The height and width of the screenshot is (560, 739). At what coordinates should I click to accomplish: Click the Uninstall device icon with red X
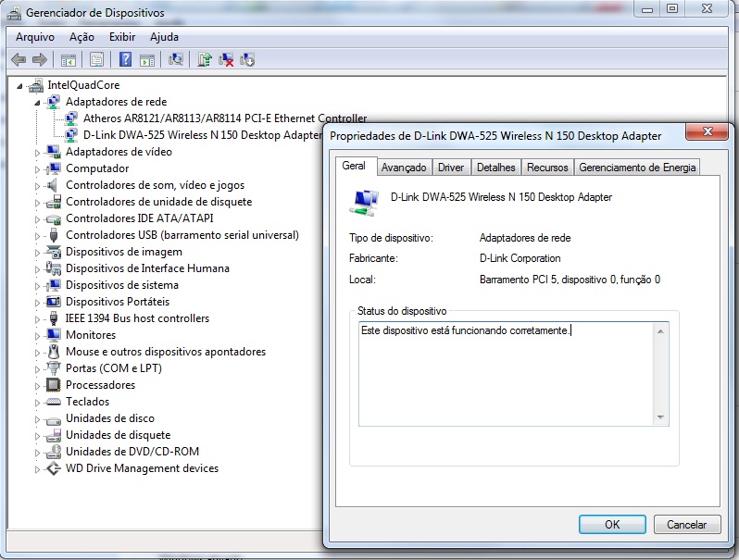pos(226,59)
